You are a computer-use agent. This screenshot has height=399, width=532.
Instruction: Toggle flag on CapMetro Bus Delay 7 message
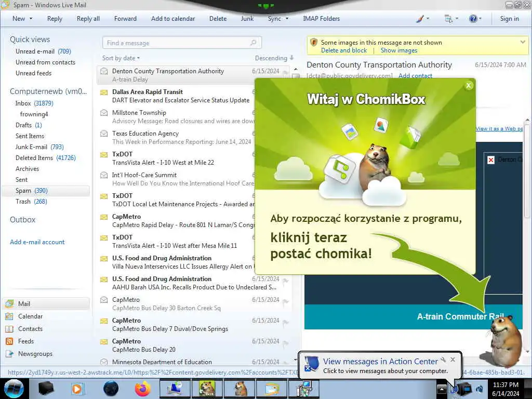tap(286, 322)
